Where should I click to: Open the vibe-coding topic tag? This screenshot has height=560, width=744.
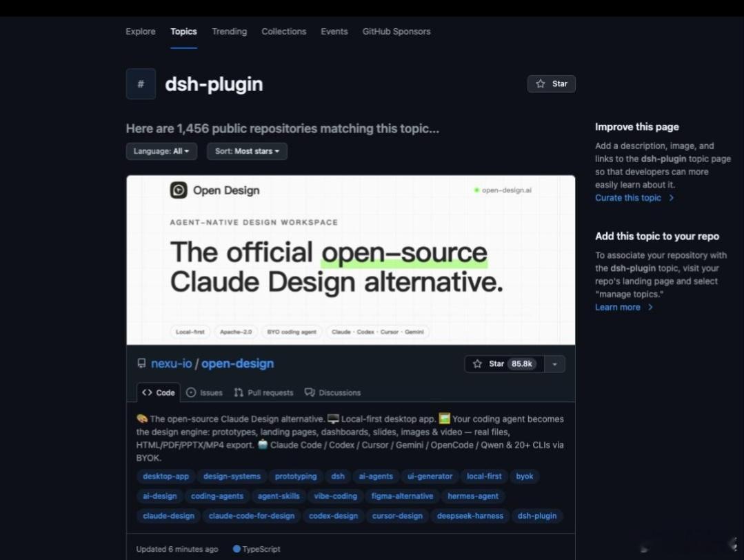coord(336,496)
